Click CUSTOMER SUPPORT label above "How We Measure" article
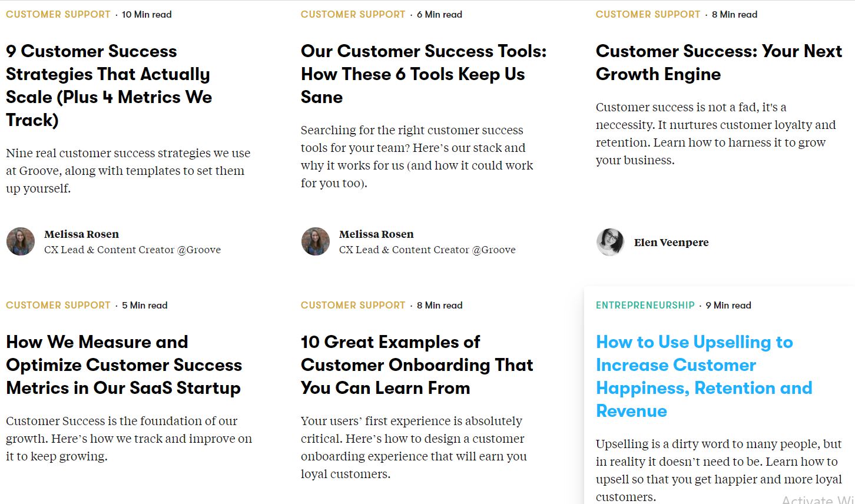Viewport: 855px width, 504px height. coord(58,305)
